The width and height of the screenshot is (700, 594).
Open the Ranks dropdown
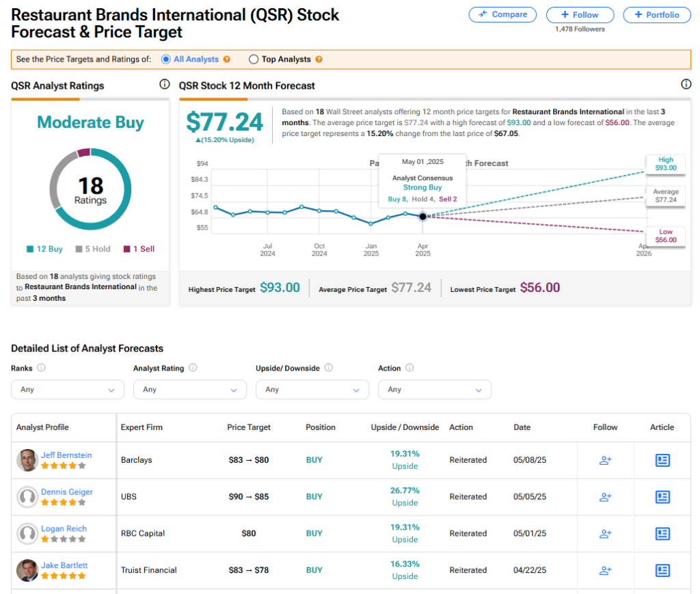[68, 389]
